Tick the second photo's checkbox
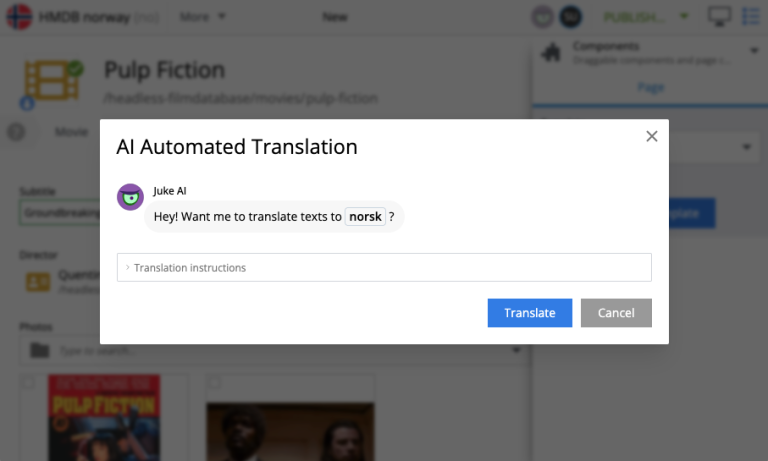Viewport: 768px width, 461px height. (x=214, y=383)
